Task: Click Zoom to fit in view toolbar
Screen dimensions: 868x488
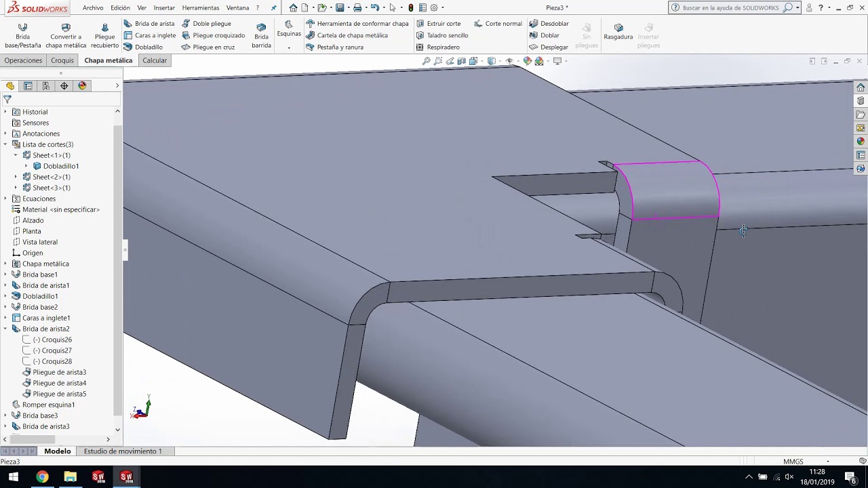Action: (x=427, y=61)
